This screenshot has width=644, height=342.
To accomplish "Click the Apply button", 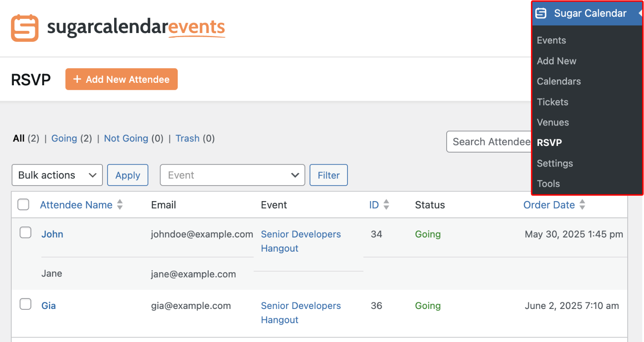I will [x=128, y=175].
